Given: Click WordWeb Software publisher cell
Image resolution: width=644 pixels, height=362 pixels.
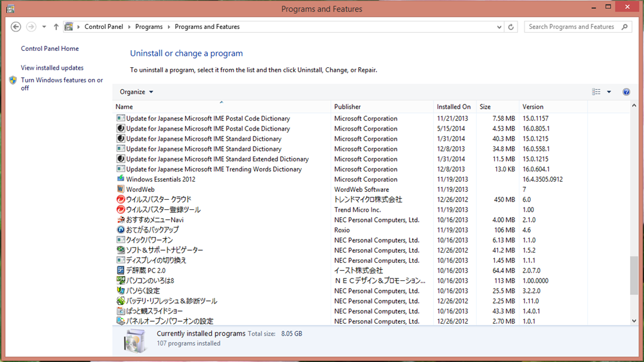Looking at the screenshot, I should 362,189.
